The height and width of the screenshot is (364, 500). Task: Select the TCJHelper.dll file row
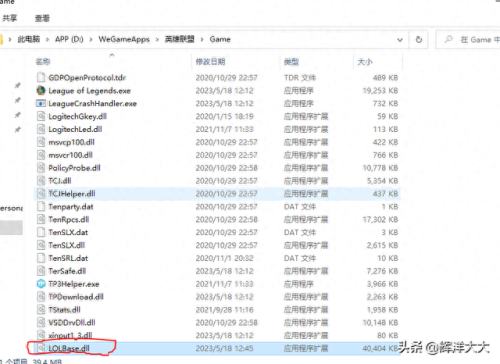(x=217, y=194)
